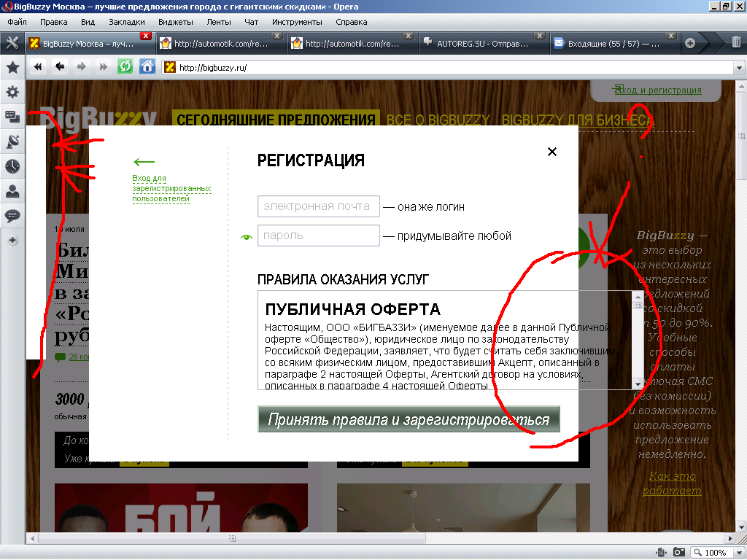Open the Bookmarks star panel
The width and height of the screenshot is (747, 560).
click(x=12, y=67)
